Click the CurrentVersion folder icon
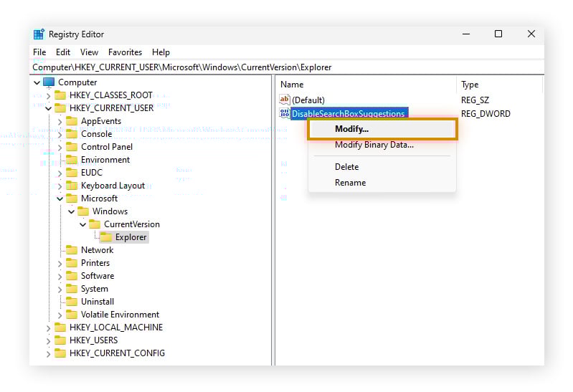 coord(95,224)
